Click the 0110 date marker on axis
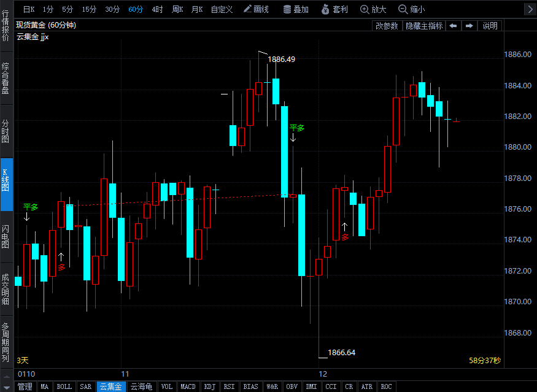 coord(26,374)
